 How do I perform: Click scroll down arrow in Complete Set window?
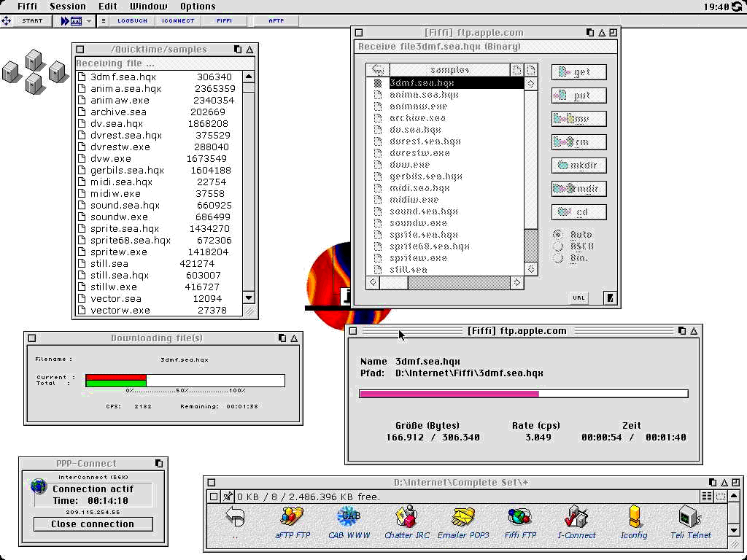point(734,530)
